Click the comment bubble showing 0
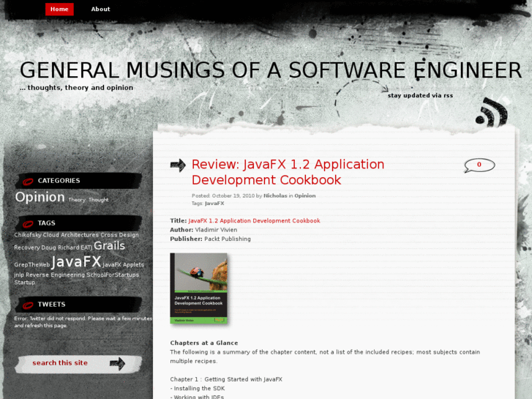 (479, 165)
